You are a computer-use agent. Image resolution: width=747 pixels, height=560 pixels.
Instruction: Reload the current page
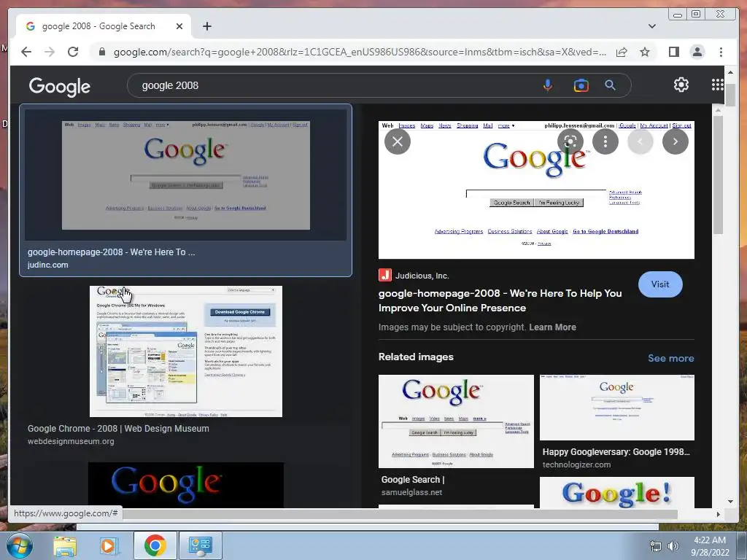pyautogui.click(x=73, y=52)
